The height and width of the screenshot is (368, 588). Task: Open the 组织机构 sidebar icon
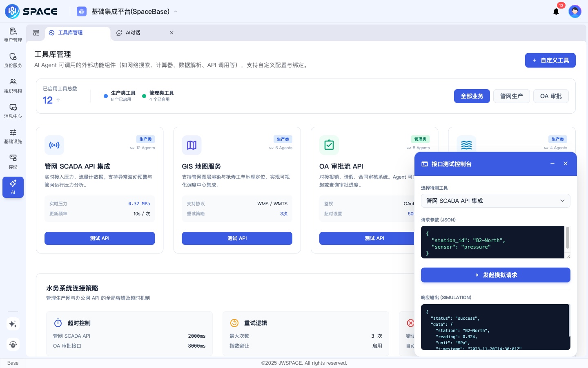click(x=13, y=86)
